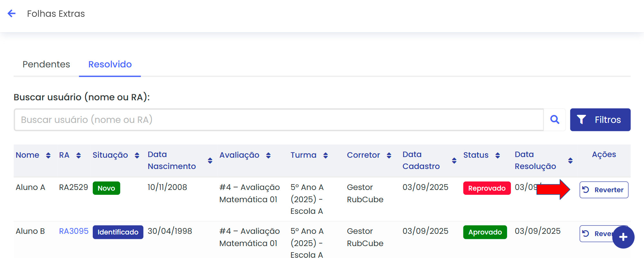Image resolution: width=644 pixels, height=258 pixels.
Task: Sort by Corretor column arrows
Action: 389,155
